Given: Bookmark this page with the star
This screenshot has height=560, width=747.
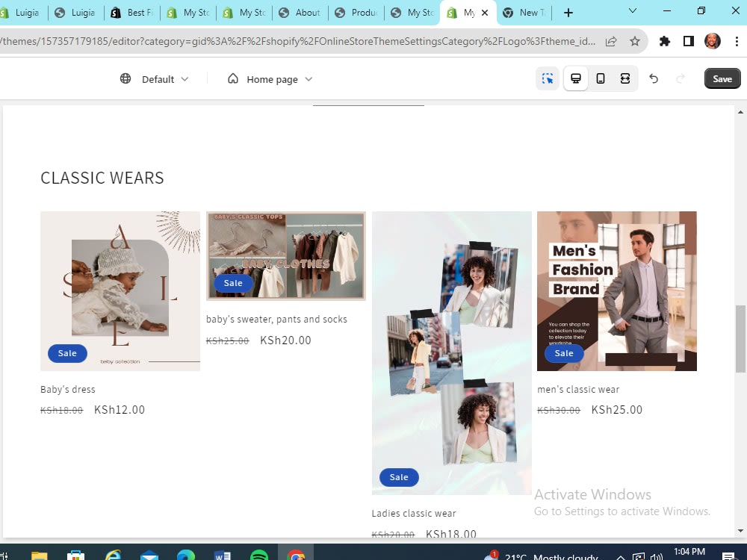Looking at the screenshot, I should 634,41.
